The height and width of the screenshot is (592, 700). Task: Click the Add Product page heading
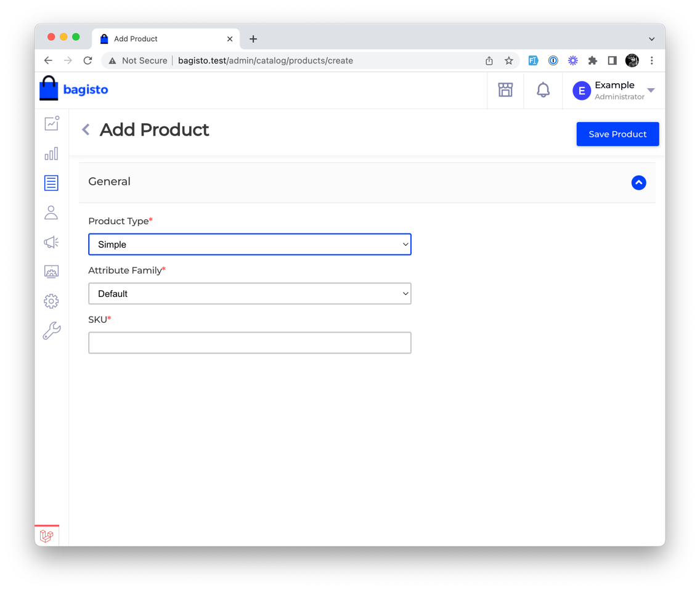[155, 130]
